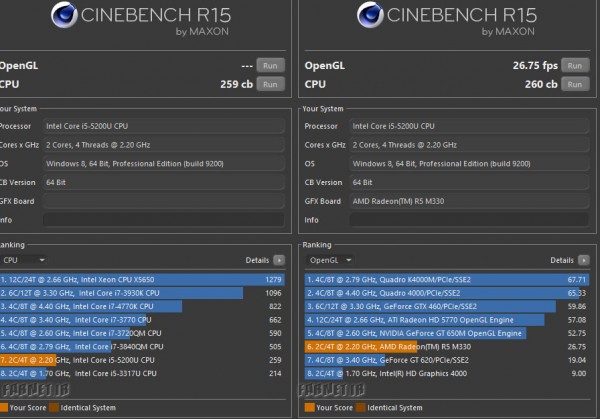The width and height of the screenshot is (600, 419).
Task: Select the Quadro K4000M ranking row
Action: coord(447,280)
